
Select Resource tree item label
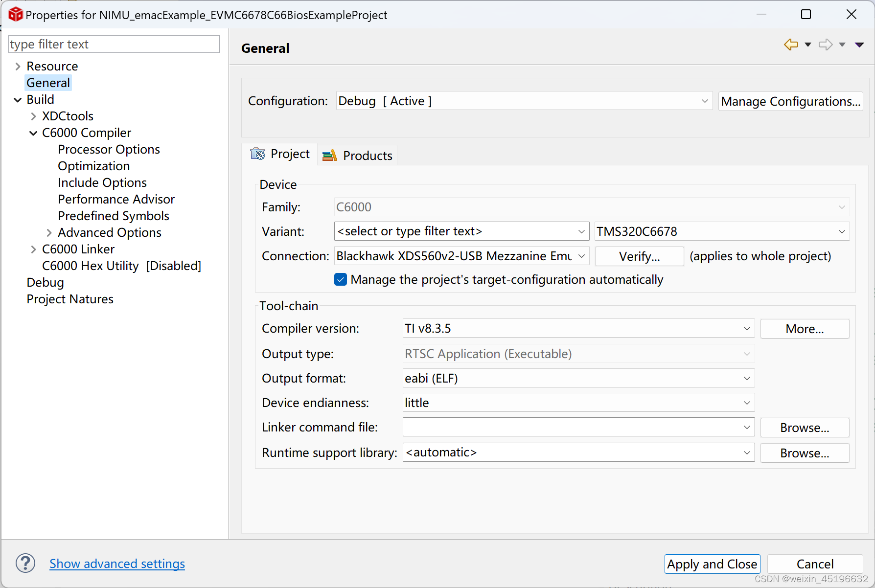(52, 66)
